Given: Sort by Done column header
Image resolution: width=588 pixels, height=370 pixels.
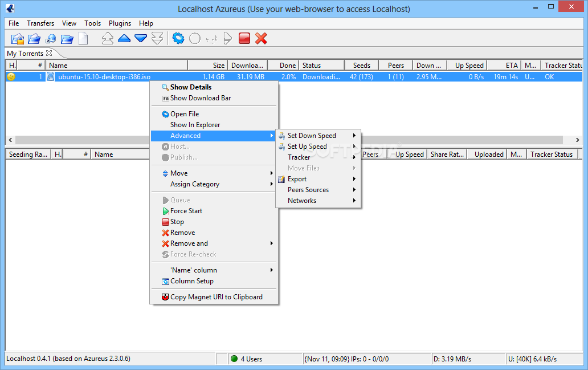Looking at the screenshot, I should click(284, 66).
